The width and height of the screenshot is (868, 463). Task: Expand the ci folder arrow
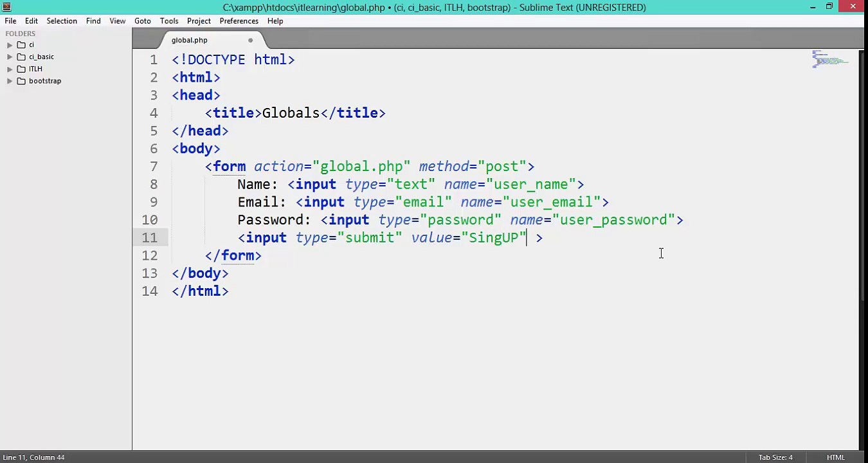point(10,45)
